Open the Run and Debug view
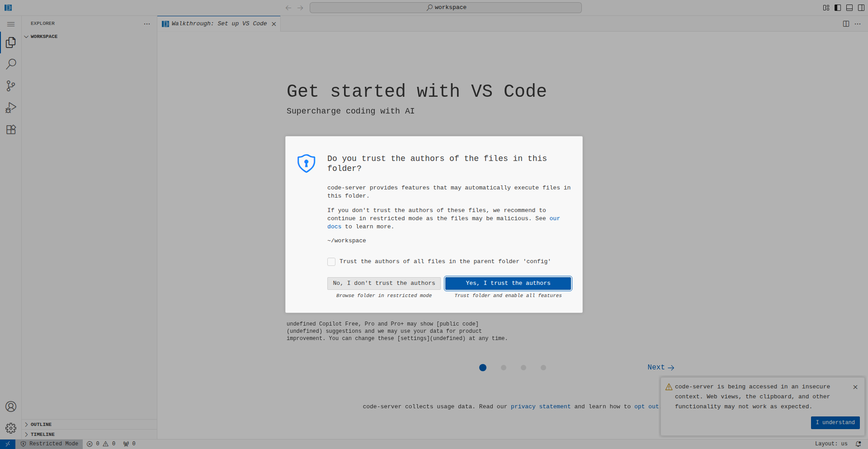 pyautogui.click(x=11, y=108)
